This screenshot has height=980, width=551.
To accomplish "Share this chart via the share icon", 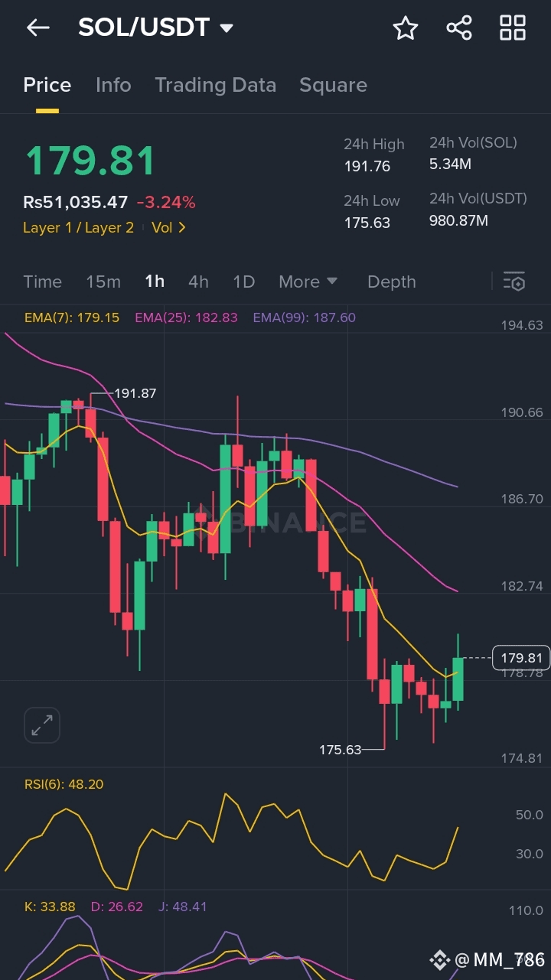I will point(459,28).
